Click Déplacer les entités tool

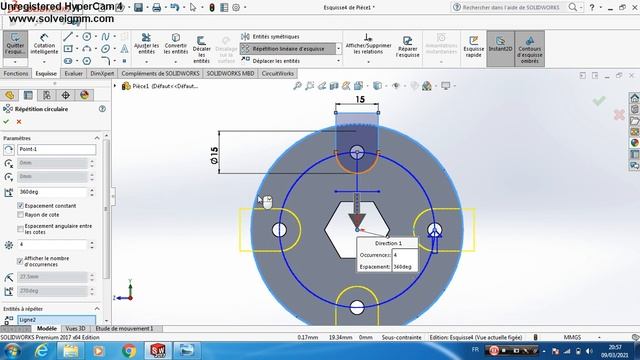coord(271,61)
